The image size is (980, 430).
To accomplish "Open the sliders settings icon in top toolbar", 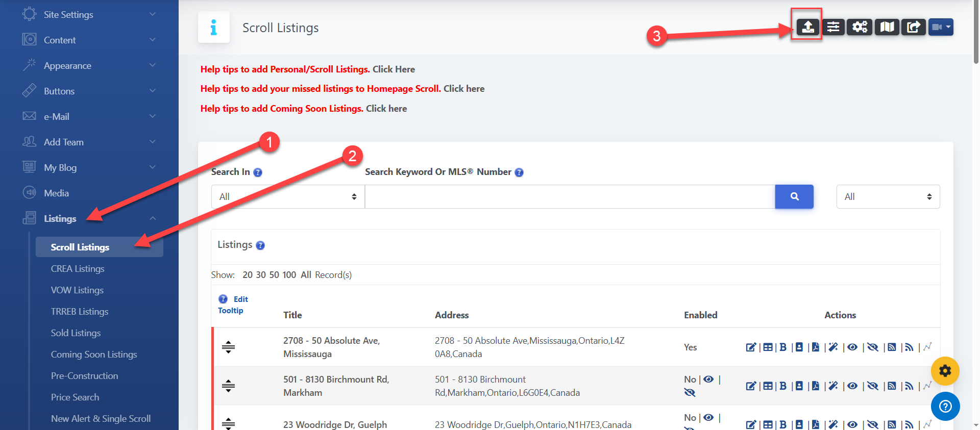I will (x=833, y=27).
